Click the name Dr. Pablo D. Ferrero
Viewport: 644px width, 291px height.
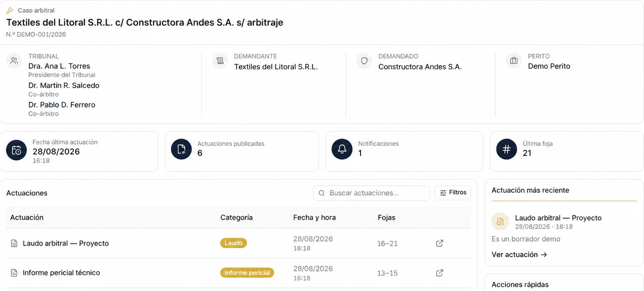tap(62, 105)
